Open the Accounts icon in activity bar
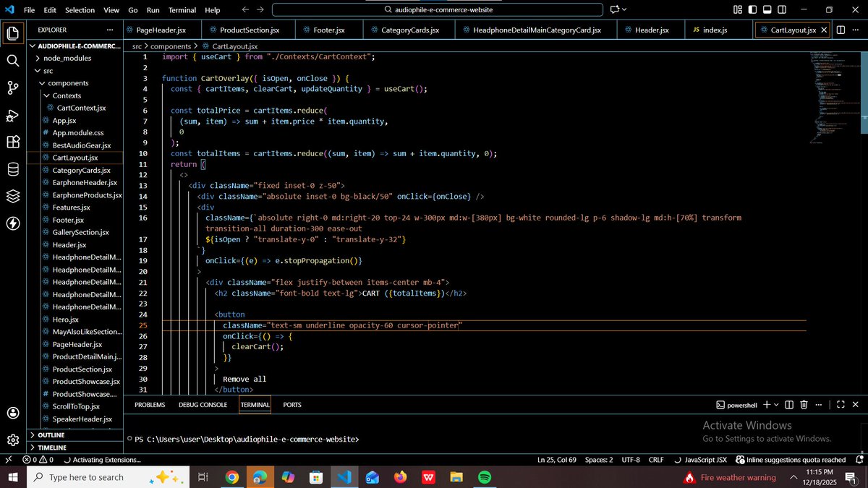This screenshot has height=488, width=868. 12,413
